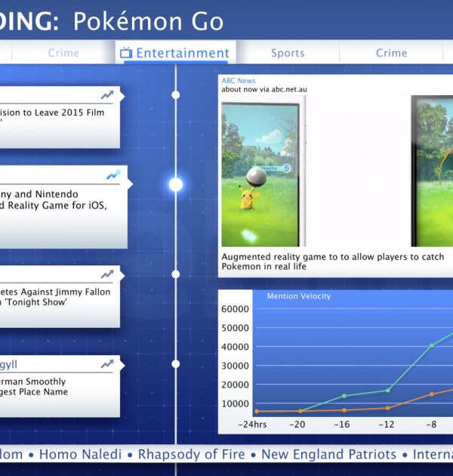This screenshot has width=453, height=476.
Task: Select 'New England Patriots' in the ticker
Action: pos(329,454)
